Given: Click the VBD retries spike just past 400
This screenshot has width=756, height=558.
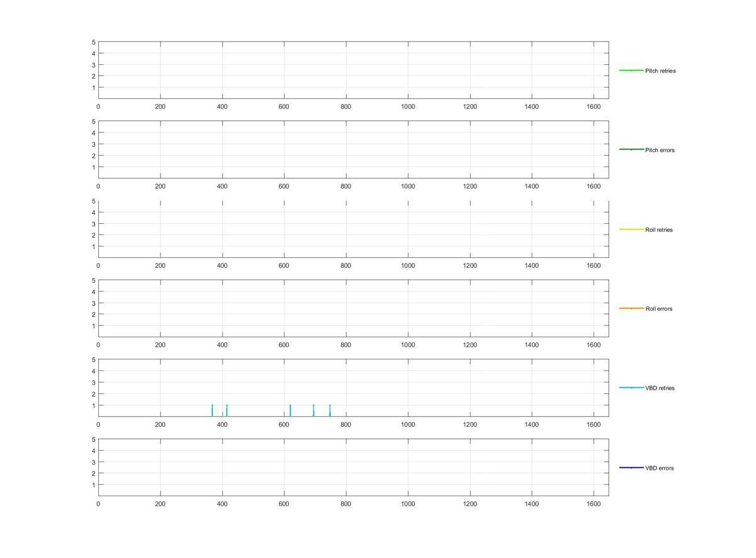Looking at the screenshot, I should tap(227, 410).
